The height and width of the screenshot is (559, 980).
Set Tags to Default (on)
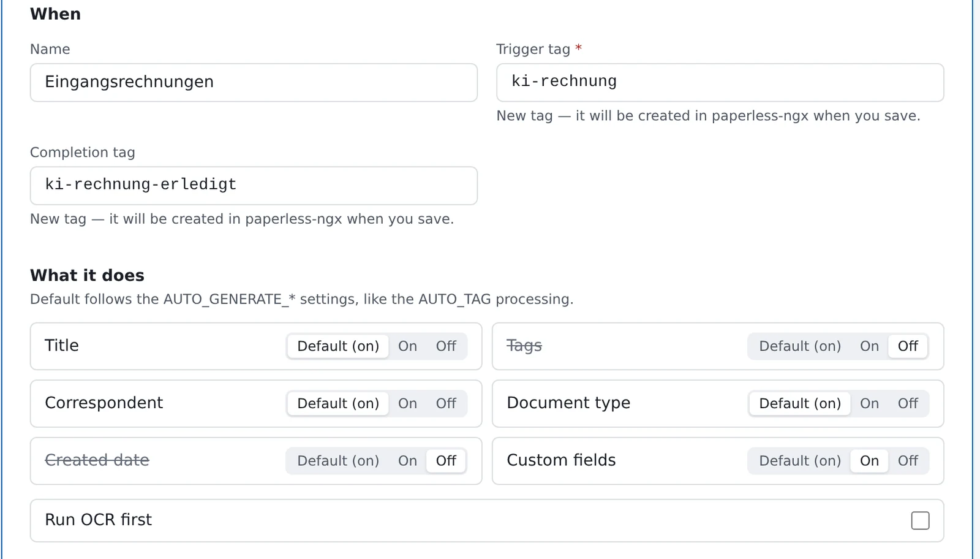[x=800, y=346]
